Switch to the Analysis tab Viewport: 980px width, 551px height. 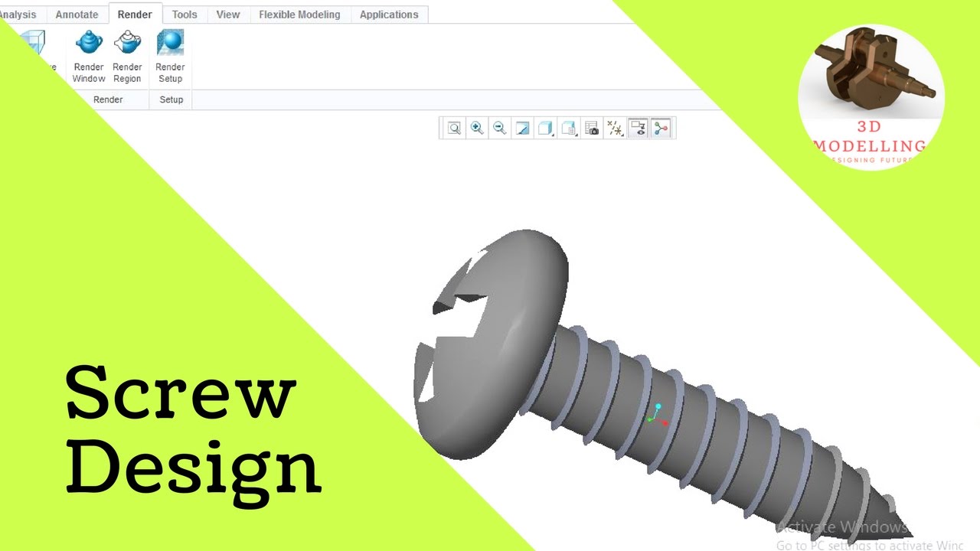click(18, 15)
